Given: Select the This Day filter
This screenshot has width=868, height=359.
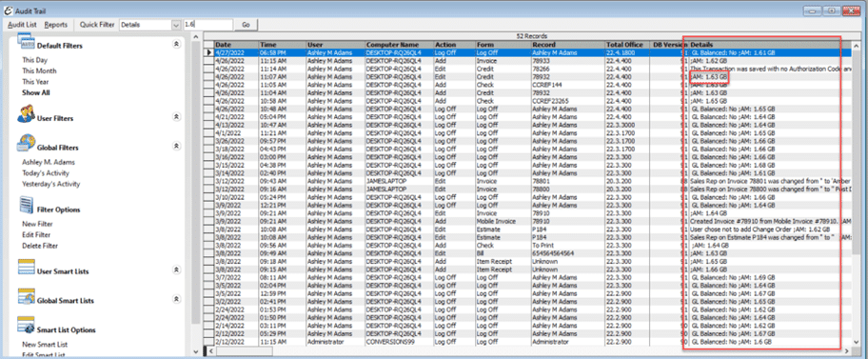Looking at the screenshot, I should pos(35,60).
